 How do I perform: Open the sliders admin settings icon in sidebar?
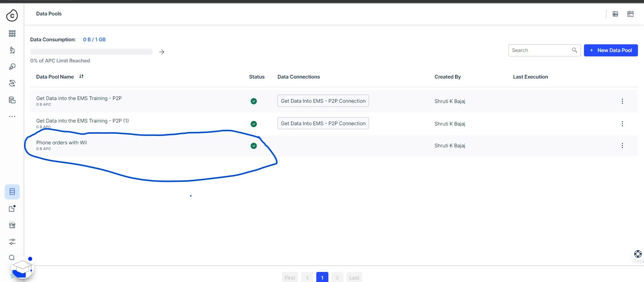pos(12,242)
